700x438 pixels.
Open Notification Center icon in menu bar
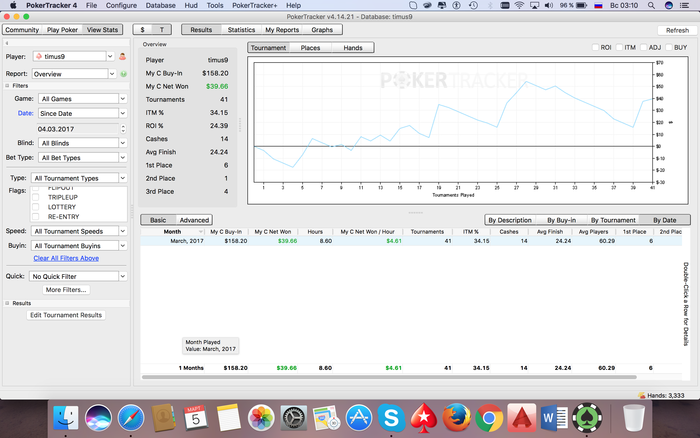tap(684, 5)
